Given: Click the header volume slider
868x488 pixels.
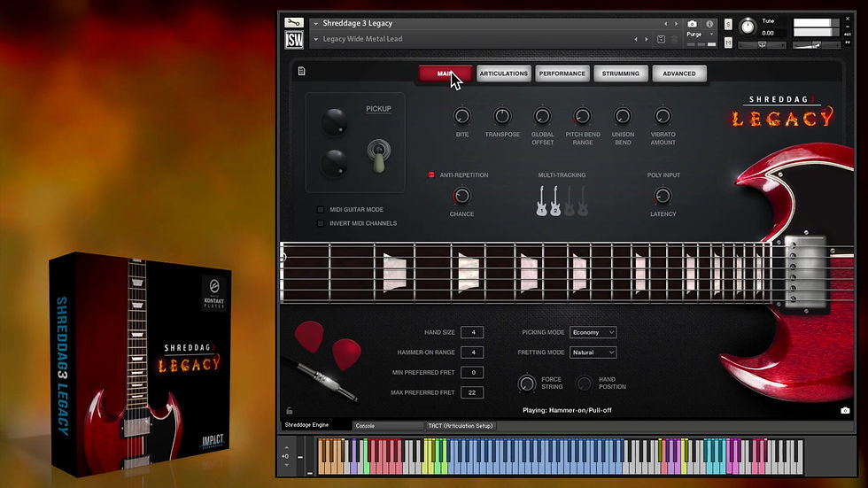Looking at the screenshot, I should (x=816, y=44).
